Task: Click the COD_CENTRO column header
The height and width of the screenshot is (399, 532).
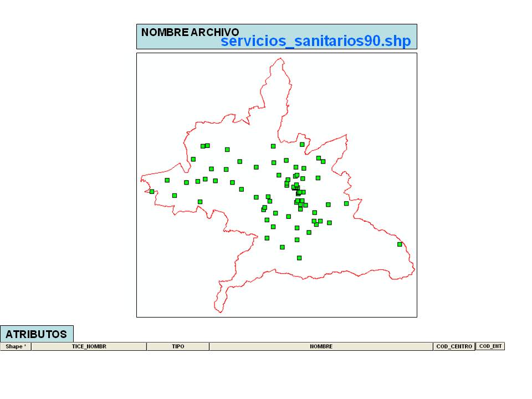Action: click(x=454, y=346)
